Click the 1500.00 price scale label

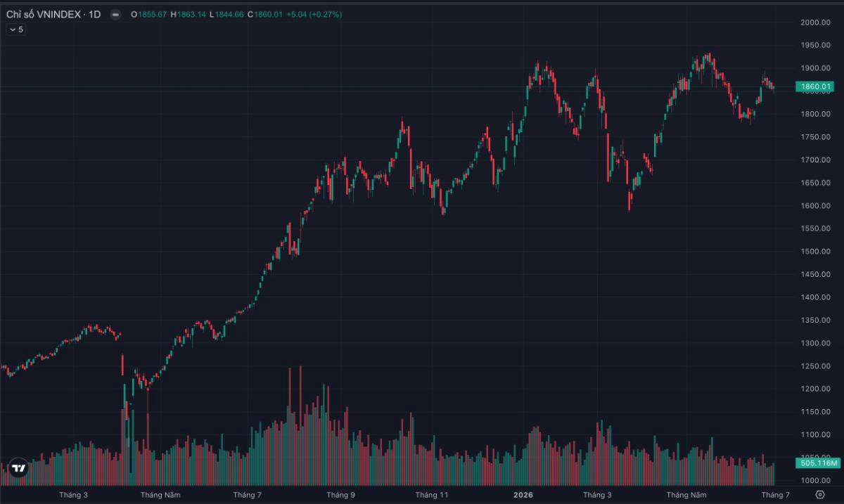816,252
